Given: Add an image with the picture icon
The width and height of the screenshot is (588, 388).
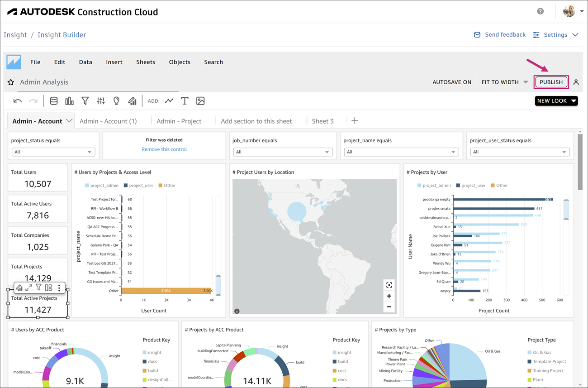Looking at the screenshot, I should [200, 101].
